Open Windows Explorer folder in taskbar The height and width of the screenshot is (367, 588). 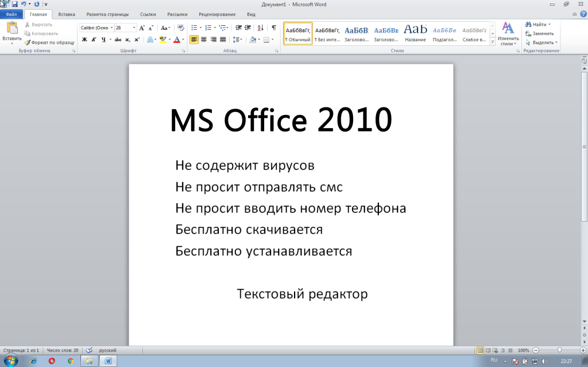pyautogui.click(x=89, y=361)
